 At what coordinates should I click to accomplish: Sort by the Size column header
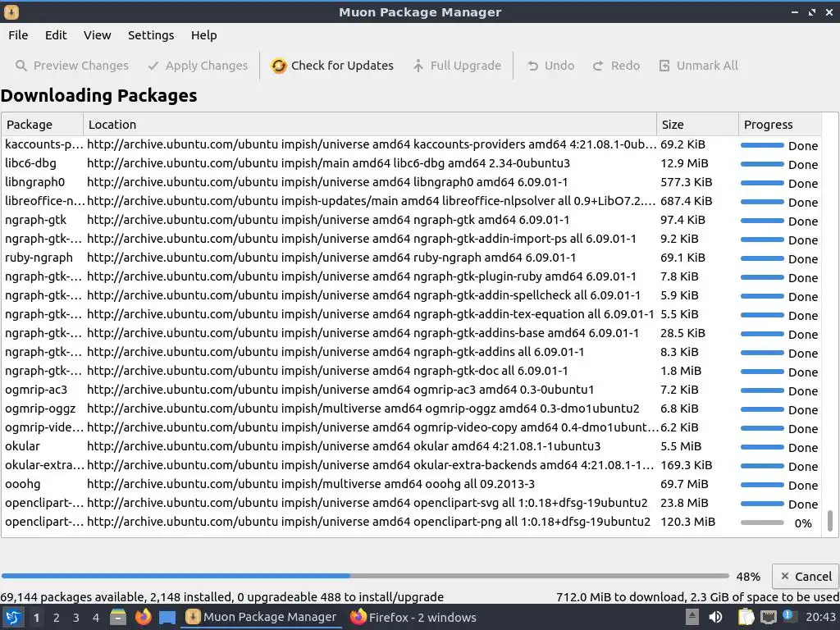point(697,125)
